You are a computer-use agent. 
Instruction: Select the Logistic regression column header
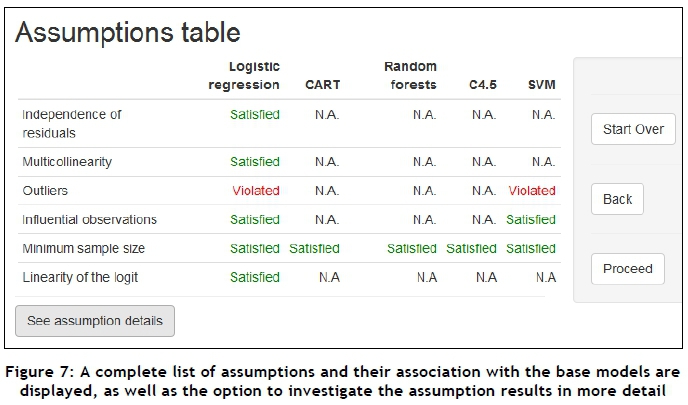(244, 76)
